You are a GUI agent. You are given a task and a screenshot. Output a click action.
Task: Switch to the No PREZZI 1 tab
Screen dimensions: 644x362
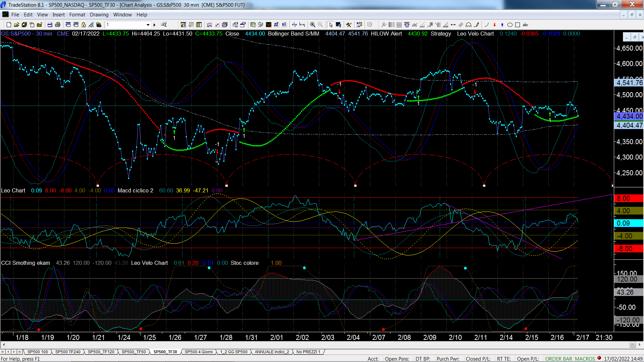pos(308,352)
